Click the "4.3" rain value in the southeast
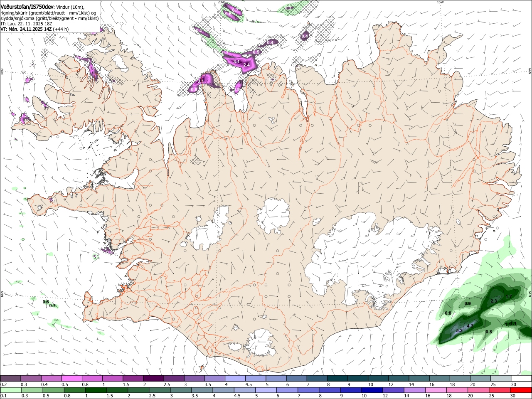 pyautogui.click(x=470, y=326)
